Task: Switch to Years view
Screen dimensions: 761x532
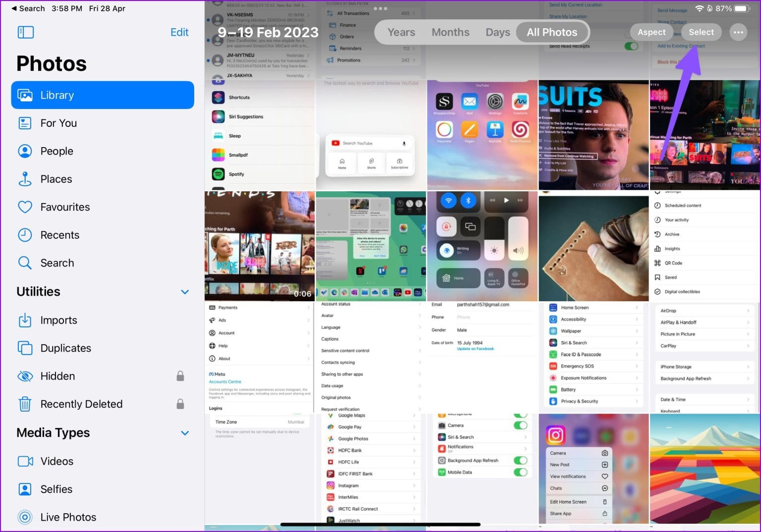Action: [x=401, y=32]
